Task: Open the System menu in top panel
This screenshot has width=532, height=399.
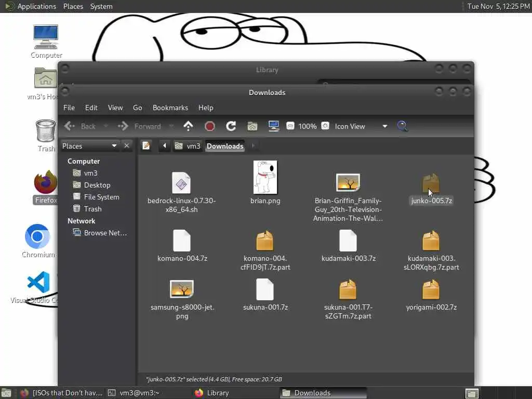Action: 101,6
